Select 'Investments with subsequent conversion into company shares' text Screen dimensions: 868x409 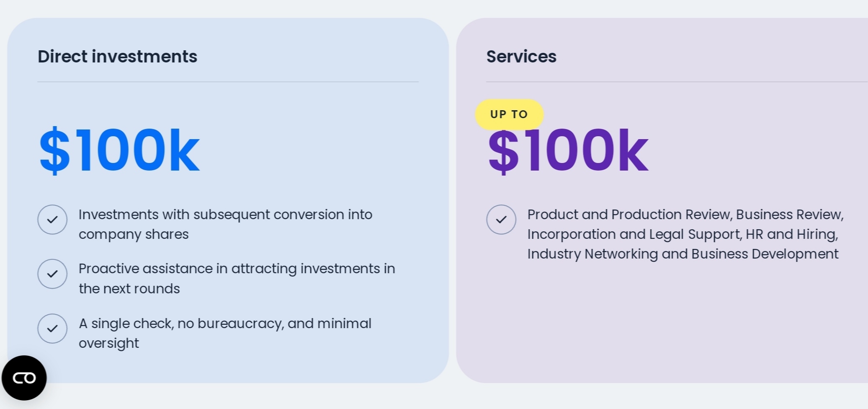225,224
